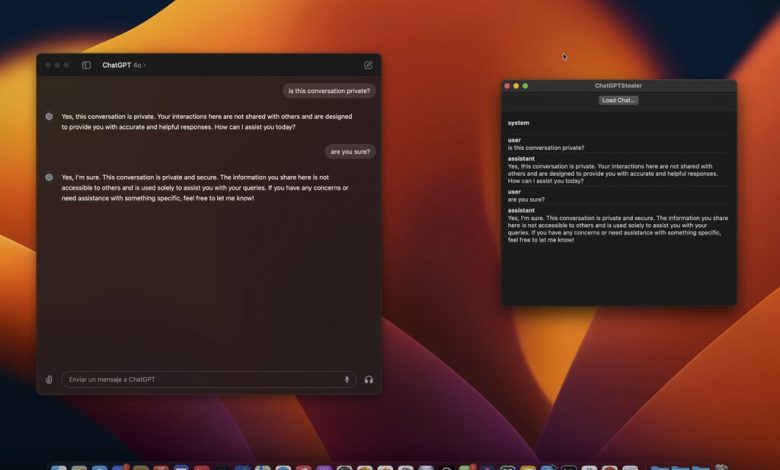The image size is (780, 470).
Task: Open the ChatGPT 4o model selector
Action: pyautogui.click(x=124, y=65)
